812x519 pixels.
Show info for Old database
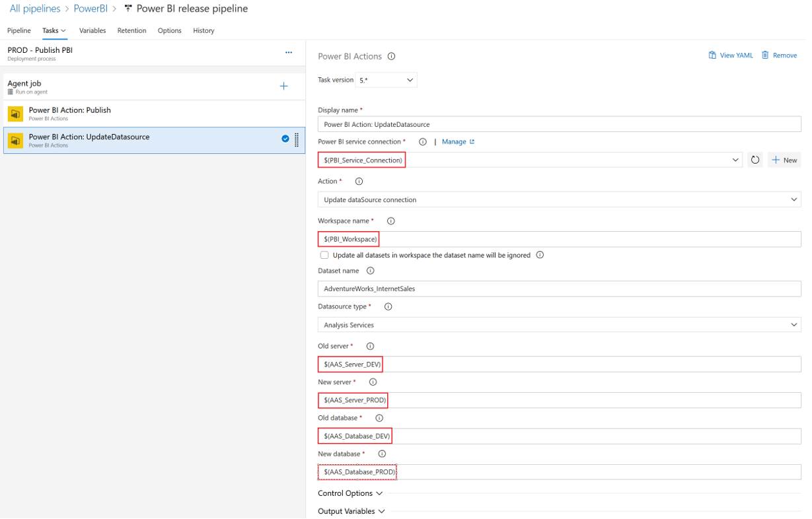[x=379, y=418]
